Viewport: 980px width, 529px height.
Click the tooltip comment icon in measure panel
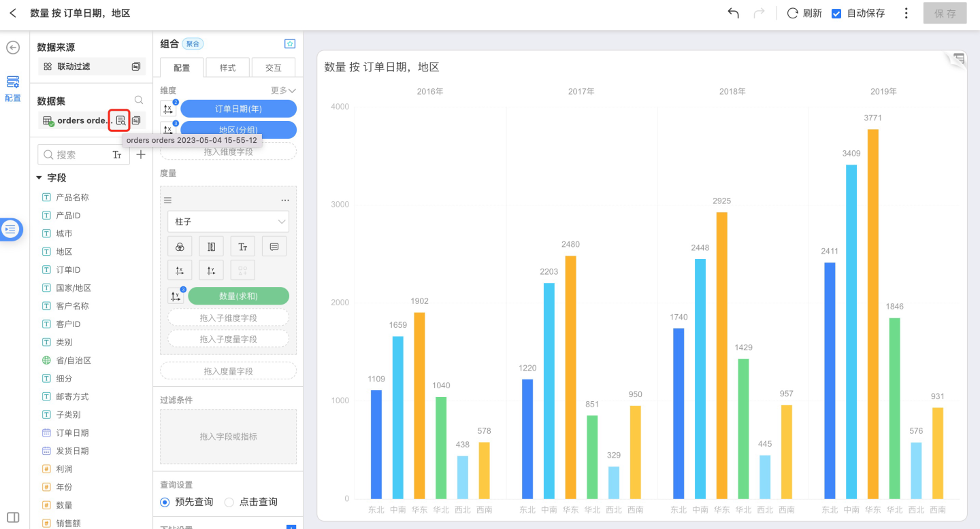coord(274,247)
